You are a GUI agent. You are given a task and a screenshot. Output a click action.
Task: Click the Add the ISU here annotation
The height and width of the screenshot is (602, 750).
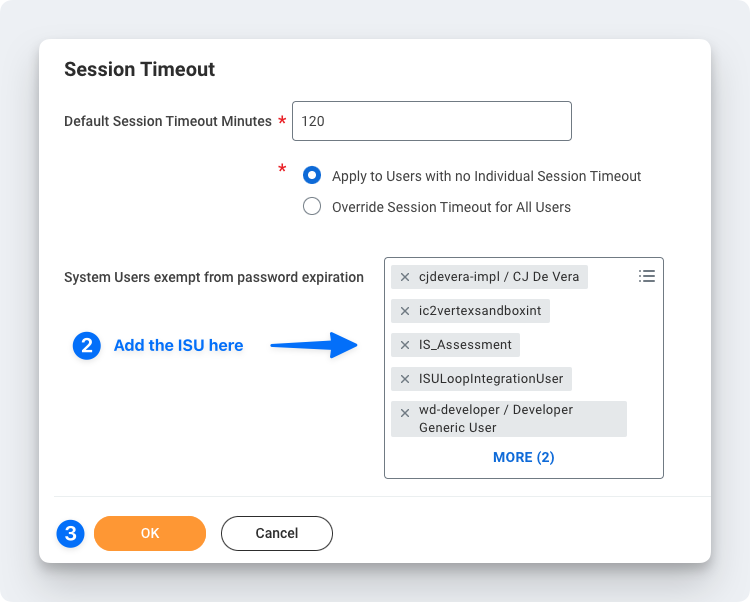(x=178, y=346)
